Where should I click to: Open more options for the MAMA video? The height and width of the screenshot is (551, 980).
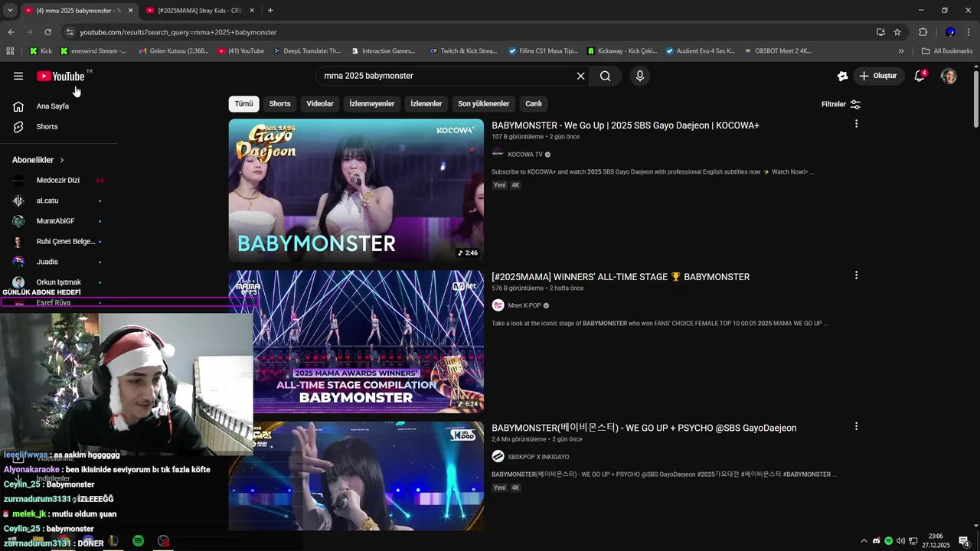[x=856, y=275]
